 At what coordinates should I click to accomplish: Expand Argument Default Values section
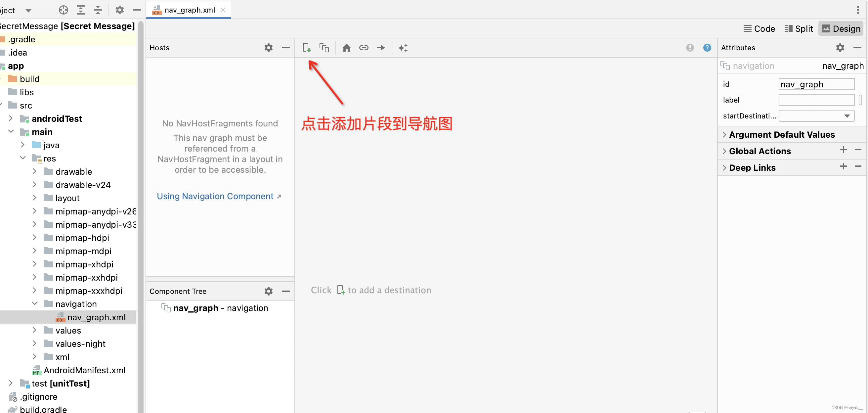pos(724,135)
